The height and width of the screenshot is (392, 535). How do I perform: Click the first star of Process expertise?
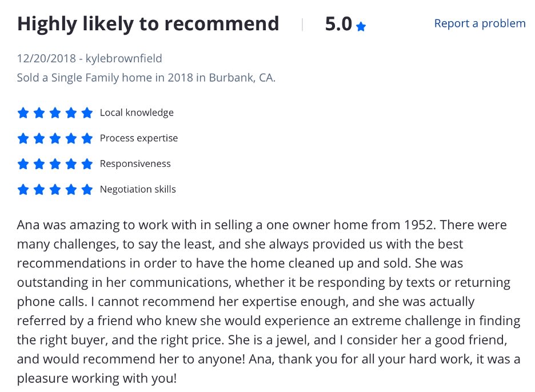click(23, 138)
